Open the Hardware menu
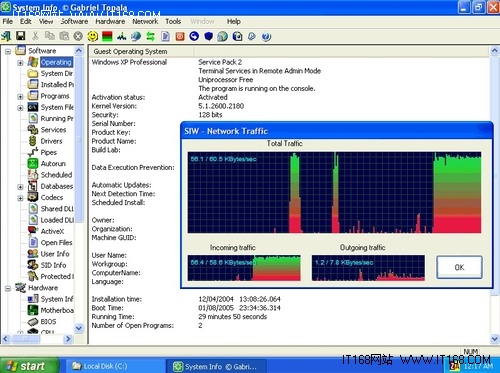500x373 pixels. click(110, 21)
